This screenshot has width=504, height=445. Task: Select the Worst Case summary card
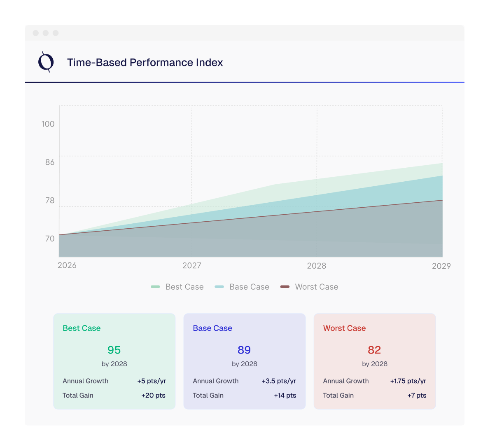(374, 361)
